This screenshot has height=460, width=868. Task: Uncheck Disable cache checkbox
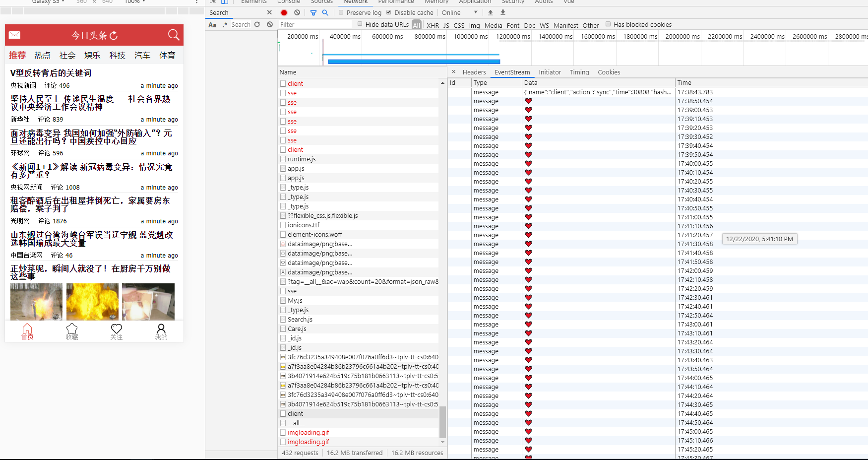[x=389, y=12]
